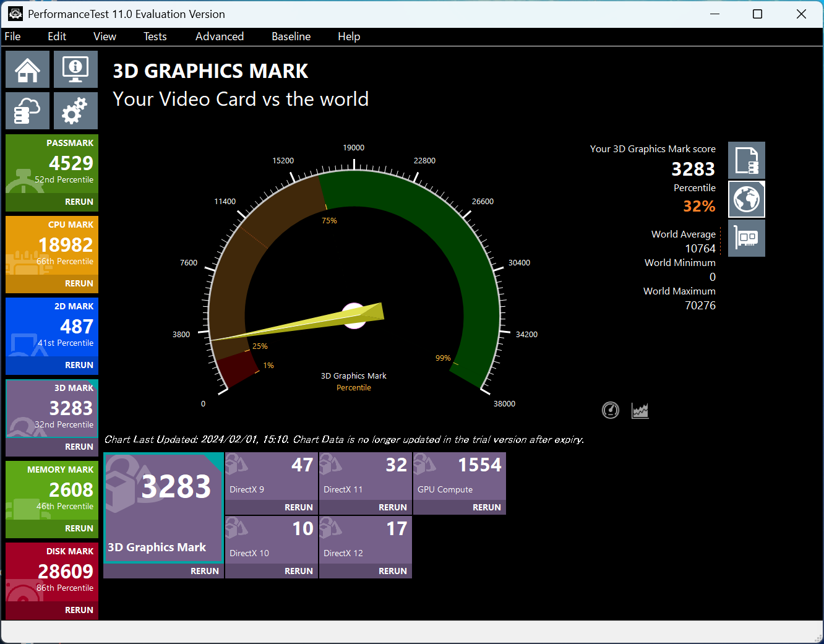The image size is (824, 644).
Task: Open preferences via the gears icon
Action: (75, 110)
